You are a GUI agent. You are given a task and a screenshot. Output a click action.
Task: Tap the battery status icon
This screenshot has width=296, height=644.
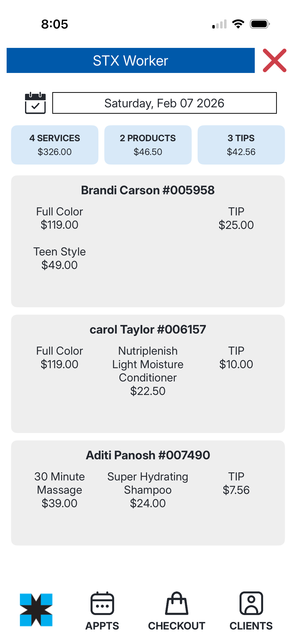tap(259, 24)
